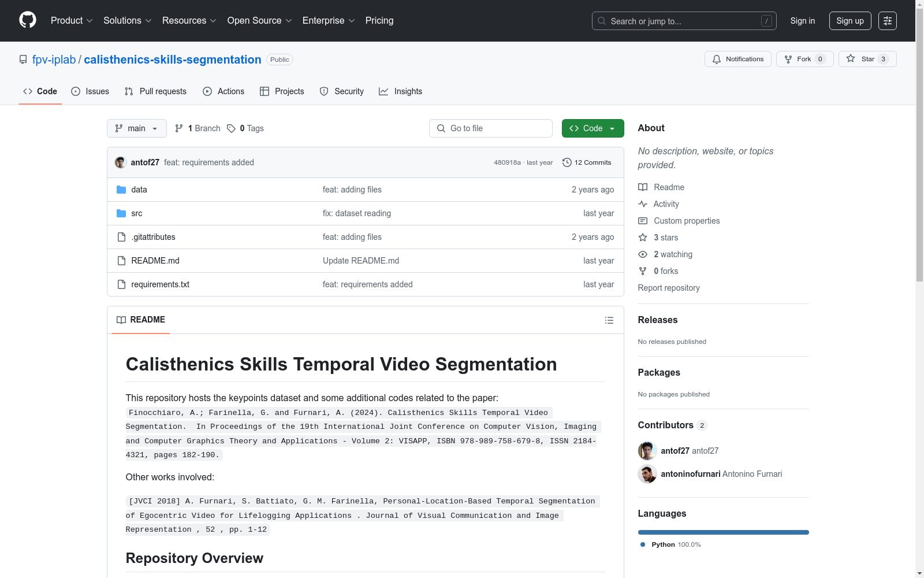Click Report repository link
Image resolution: width=924 pixels, height=578 pixels.
[669, 288]
